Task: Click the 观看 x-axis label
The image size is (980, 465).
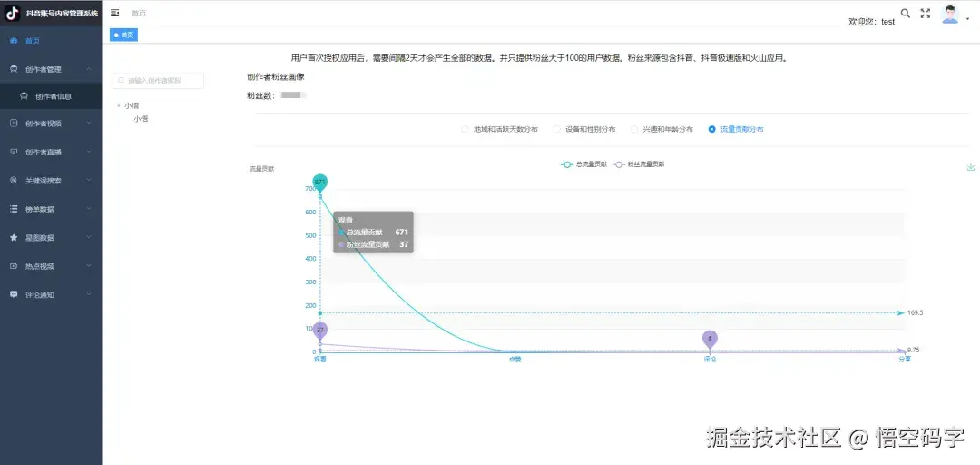Action: coord(320,360)
